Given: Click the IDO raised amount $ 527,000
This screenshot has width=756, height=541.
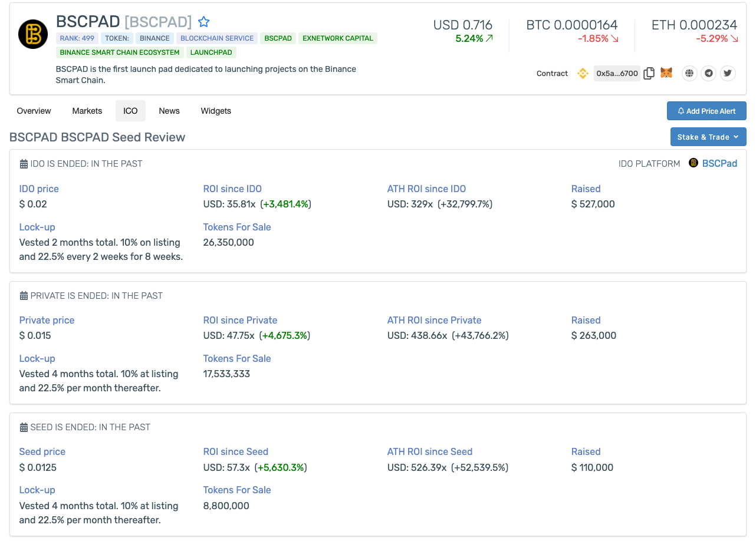Looking at the screenshot, I should click(x=593, y=204).
